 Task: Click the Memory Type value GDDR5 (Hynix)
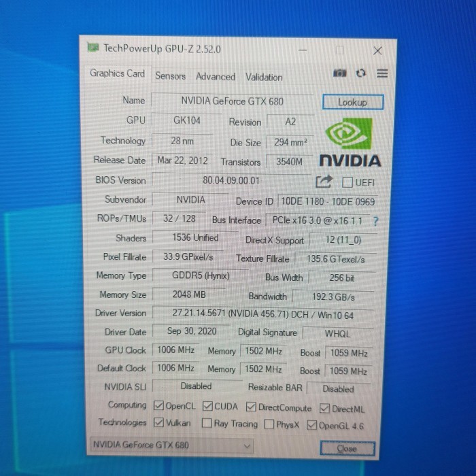coord(201,275)
